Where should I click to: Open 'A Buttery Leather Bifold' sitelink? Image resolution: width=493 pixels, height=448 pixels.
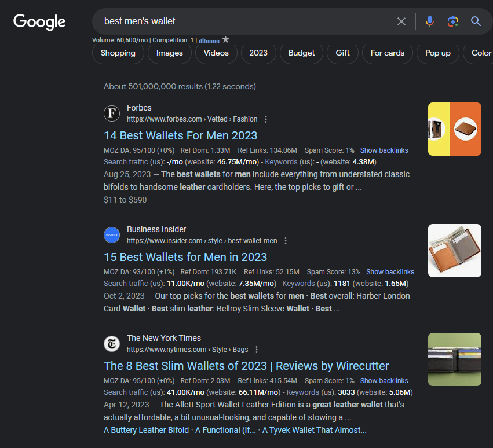tap(146, 430)
